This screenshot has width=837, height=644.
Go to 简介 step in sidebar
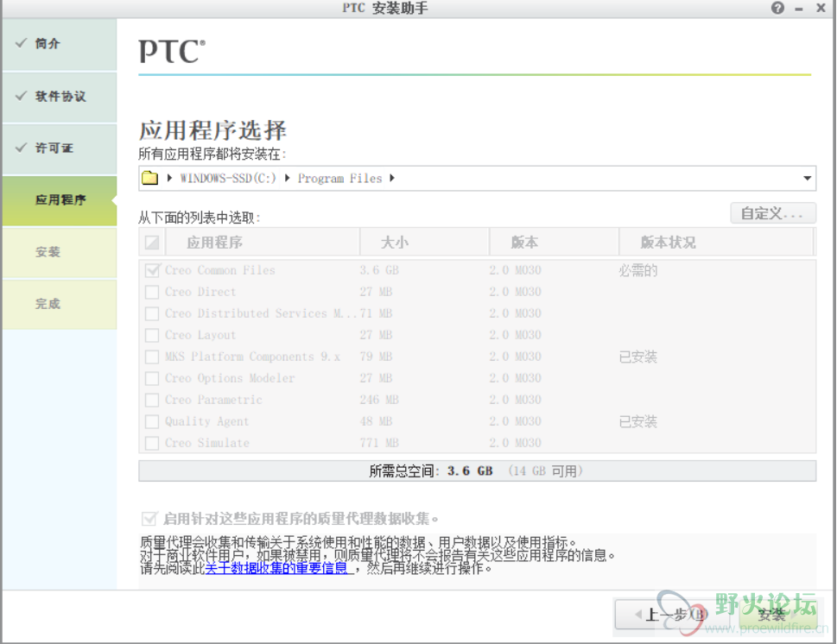tap(60, 44)
